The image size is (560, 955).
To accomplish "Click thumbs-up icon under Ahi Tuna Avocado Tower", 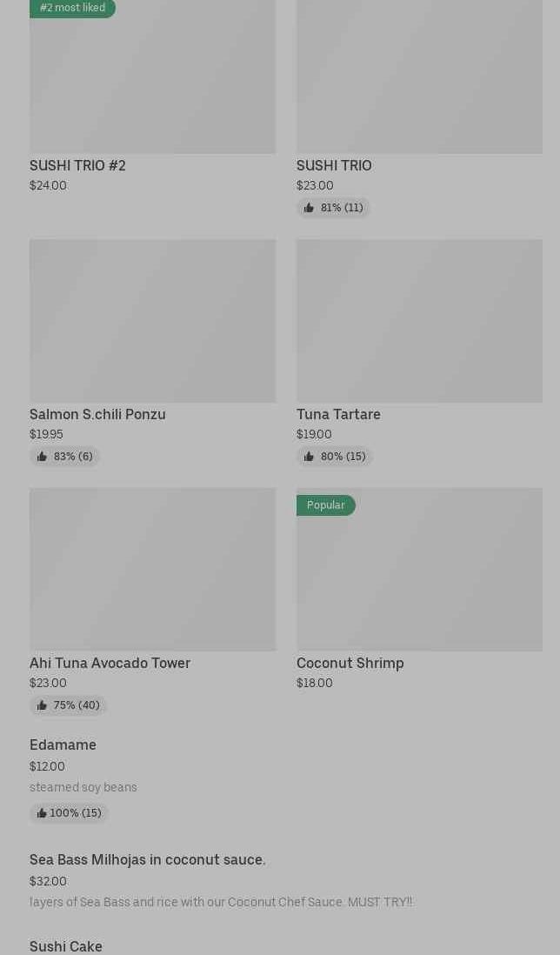I will (x=42, y=705).
